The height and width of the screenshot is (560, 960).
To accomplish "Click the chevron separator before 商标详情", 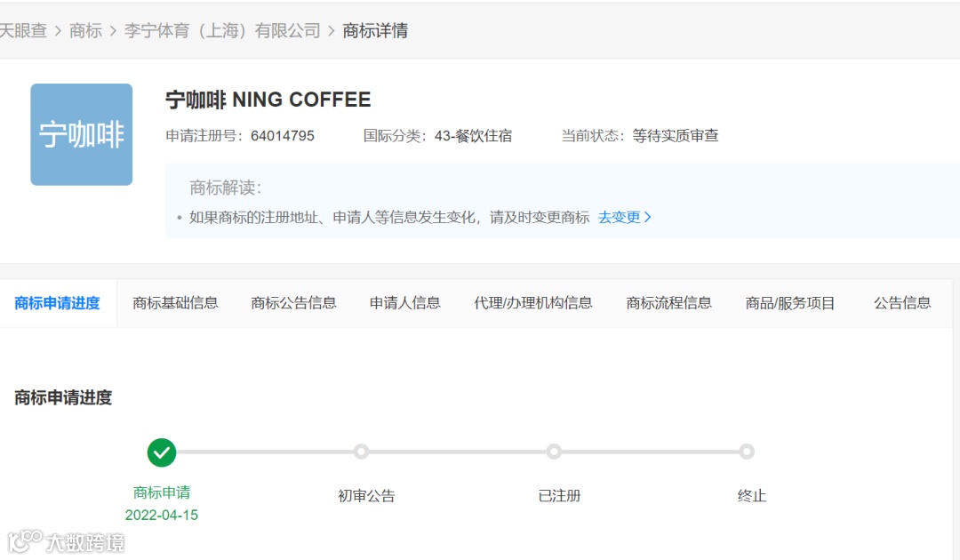I will (332, 30).
